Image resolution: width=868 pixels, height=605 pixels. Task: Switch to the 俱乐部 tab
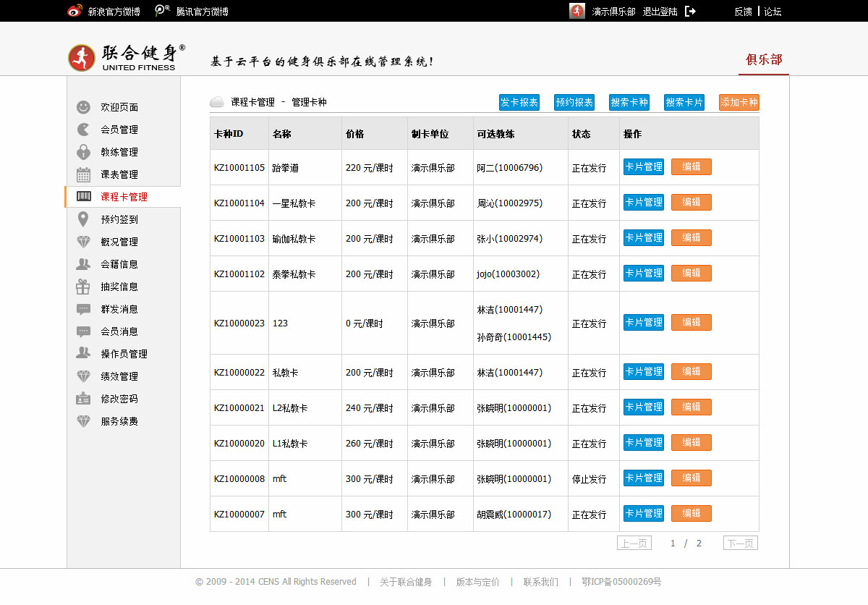coord(764,59)
